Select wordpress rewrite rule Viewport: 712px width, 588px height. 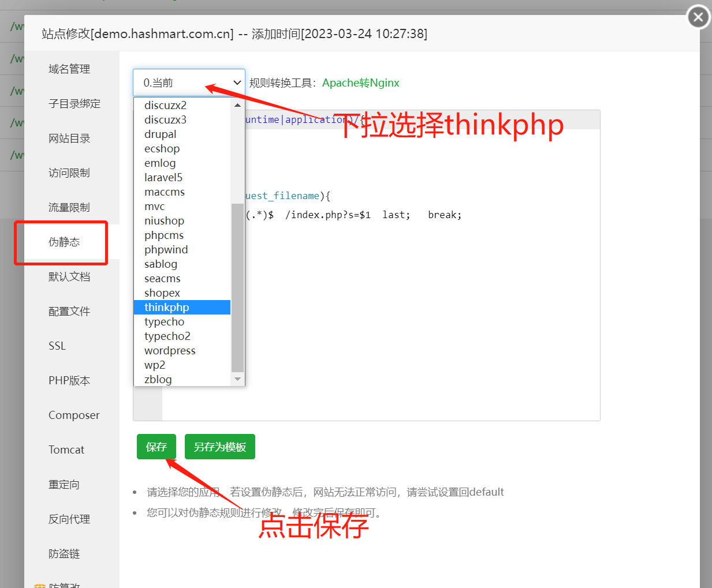(x=182, y=350)
